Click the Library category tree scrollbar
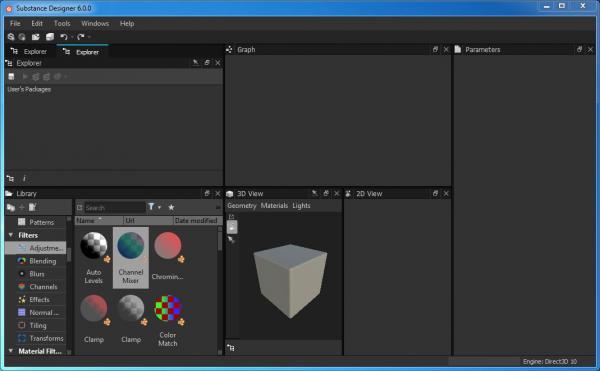The width and height of the screenshot is (600, 371). pos(69,254)
